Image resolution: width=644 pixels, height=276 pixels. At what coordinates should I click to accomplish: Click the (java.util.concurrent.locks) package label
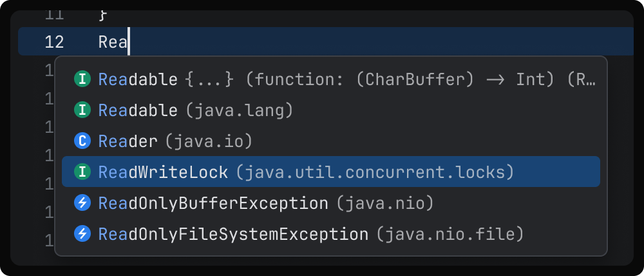pos(374,172)
